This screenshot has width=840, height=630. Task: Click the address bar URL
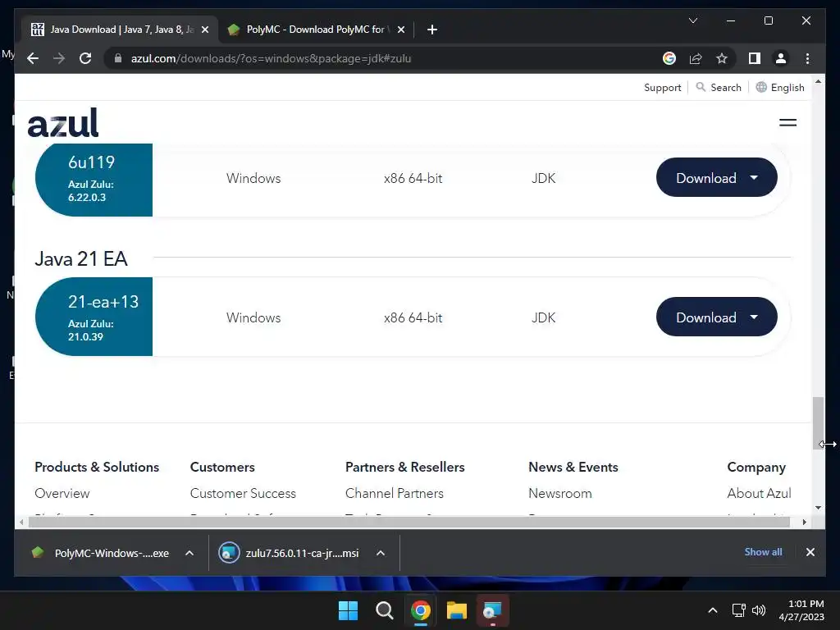(271, 58)
